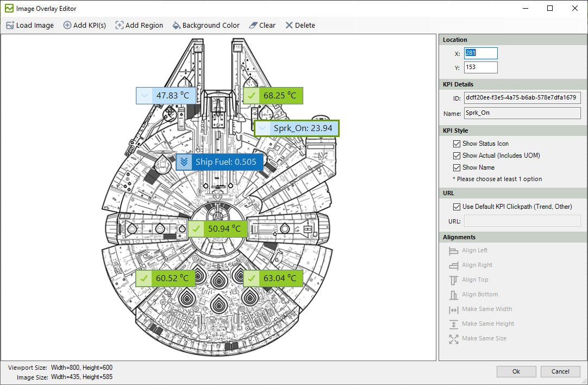
Task: Select the 47.83 °C KPI overlay
Action: (166, 96)
